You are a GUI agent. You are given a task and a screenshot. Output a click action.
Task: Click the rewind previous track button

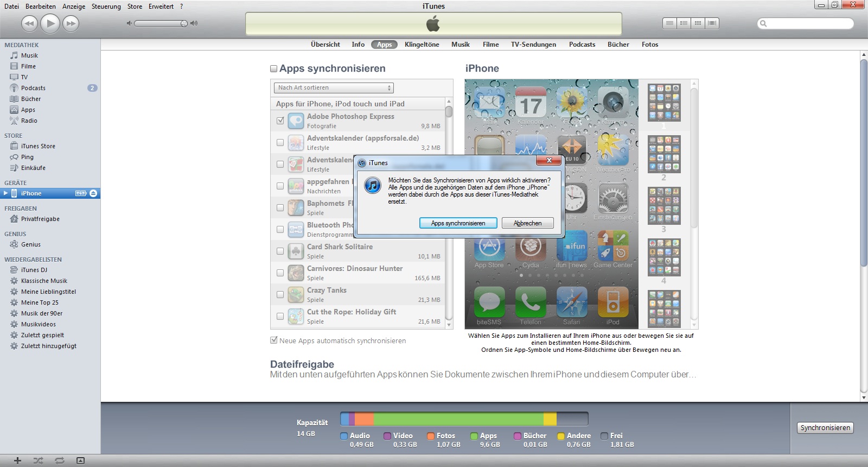click(29, 23)
